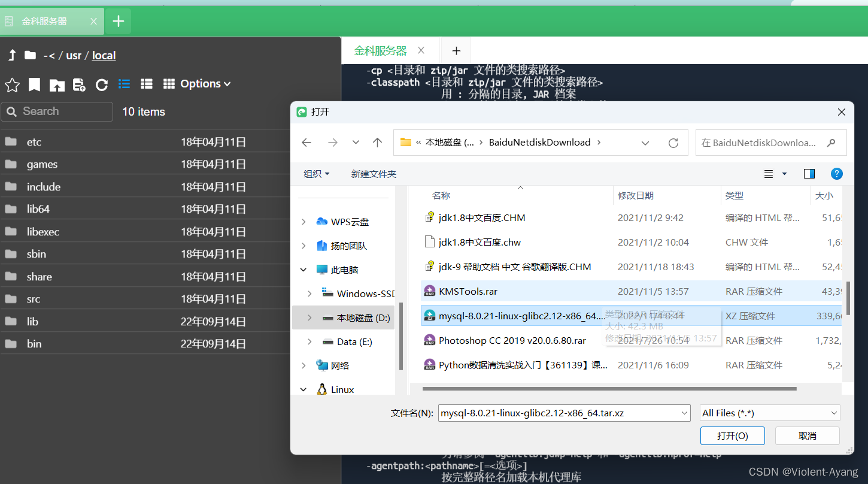
Task: Expand the 扬的团队 tree node
Action: click(304, 246)
